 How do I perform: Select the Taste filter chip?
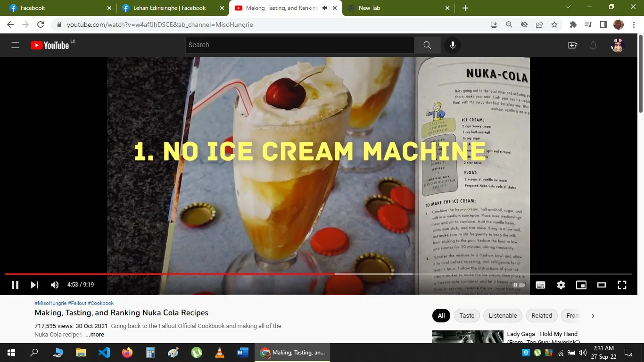point(467,316)
